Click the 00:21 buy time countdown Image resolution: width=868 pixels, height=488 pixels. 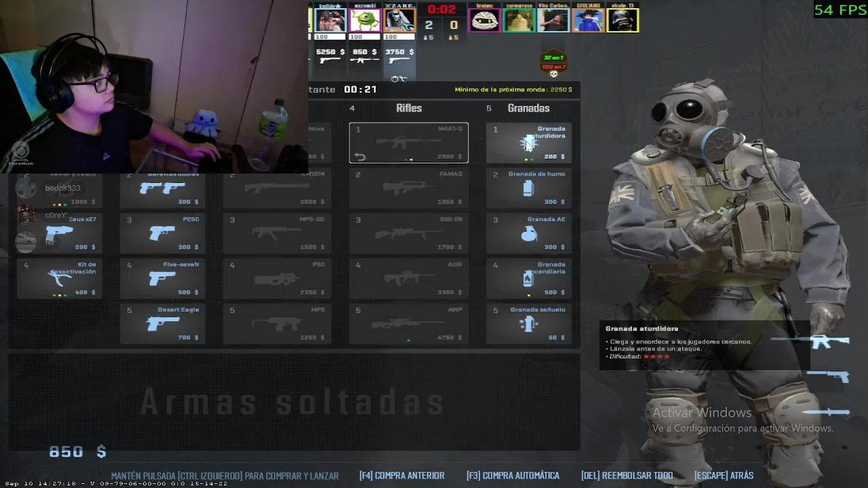coord(360,89)
